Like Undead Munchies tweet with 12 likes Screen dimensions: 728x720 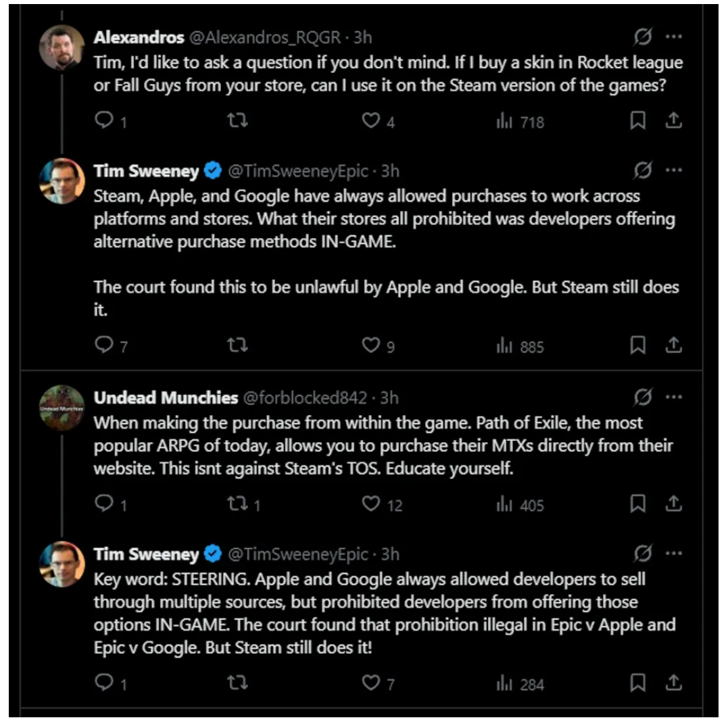click(371, 504)
